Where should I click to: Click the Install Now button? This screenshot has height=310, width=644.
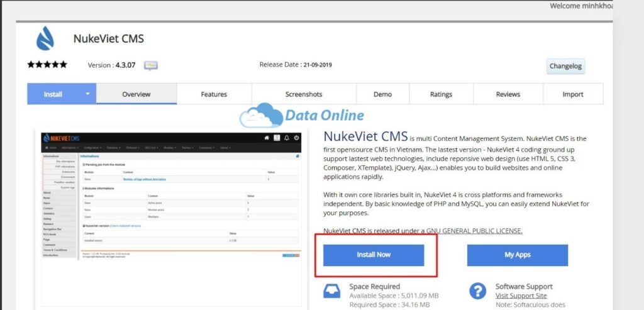coord(374,255)
